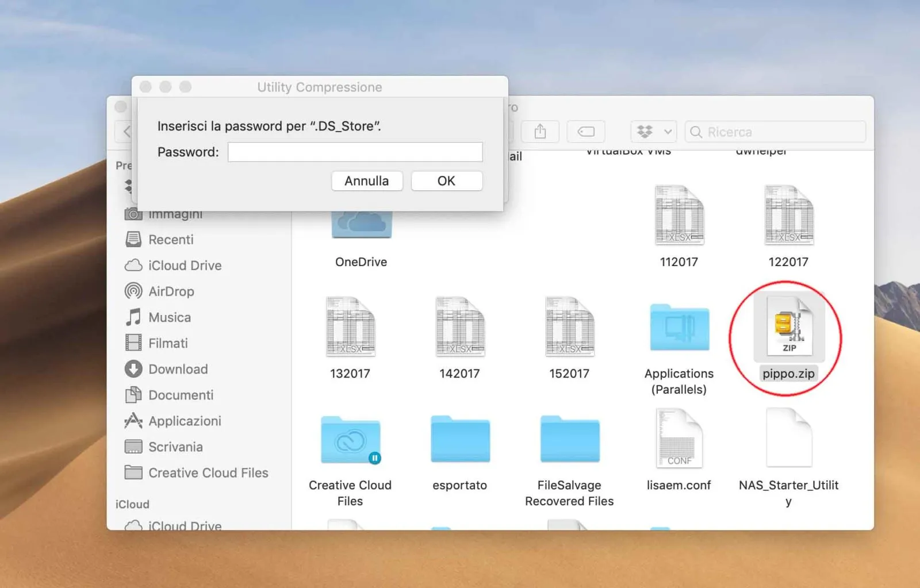Click OK to confirm the password
This screenshot has height=588, width=920.
[447, 180]
